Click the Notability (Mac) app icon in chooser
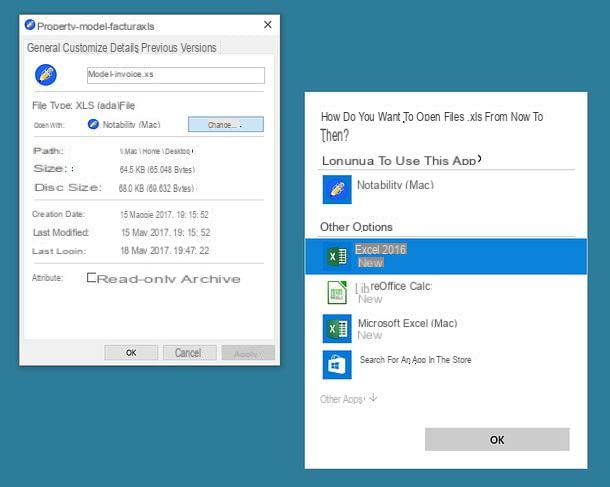The height and width of the screenshot is (487, 610). click(x=337, y=189)
